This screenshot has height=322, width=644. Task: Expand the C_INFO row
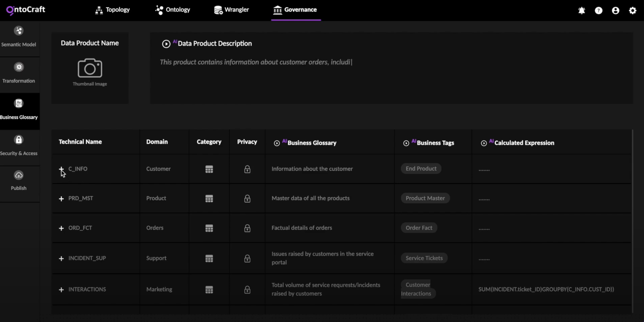click(x=61, y=169)
